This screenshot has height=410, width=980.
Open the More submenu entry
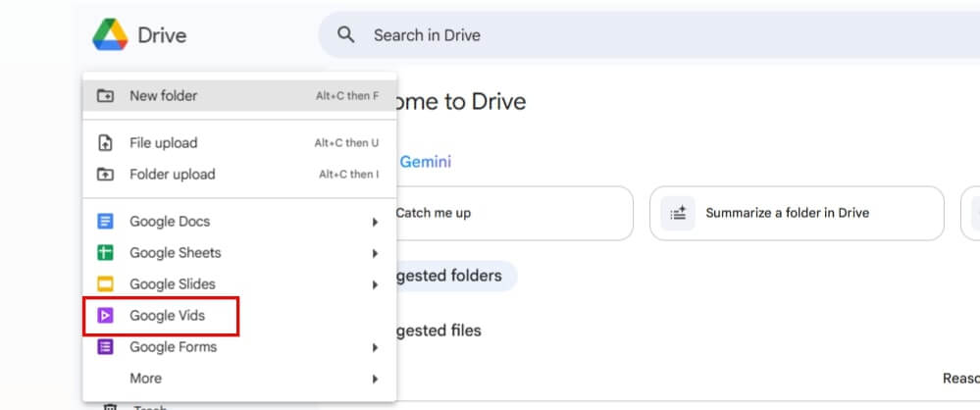point(239,379)
